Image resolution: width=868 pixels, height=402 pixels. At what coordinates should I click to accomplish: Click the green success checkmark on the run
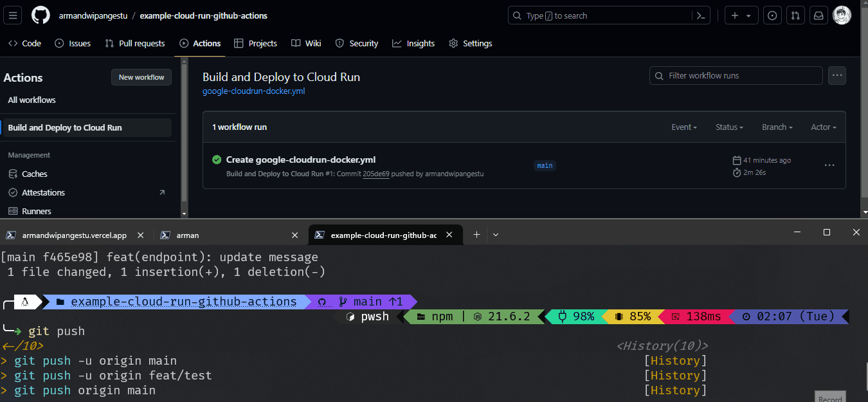click(215, 160)
